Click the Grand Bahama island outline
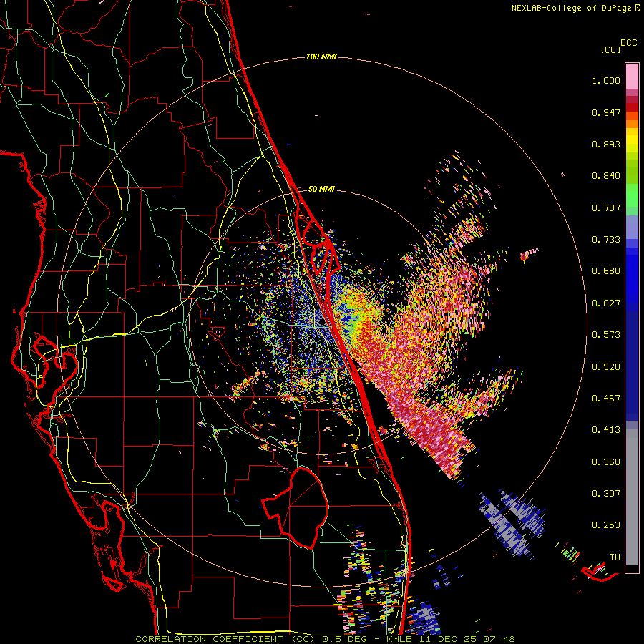The height and width of the screenshot is (644, 644). (x=600, y=572)
